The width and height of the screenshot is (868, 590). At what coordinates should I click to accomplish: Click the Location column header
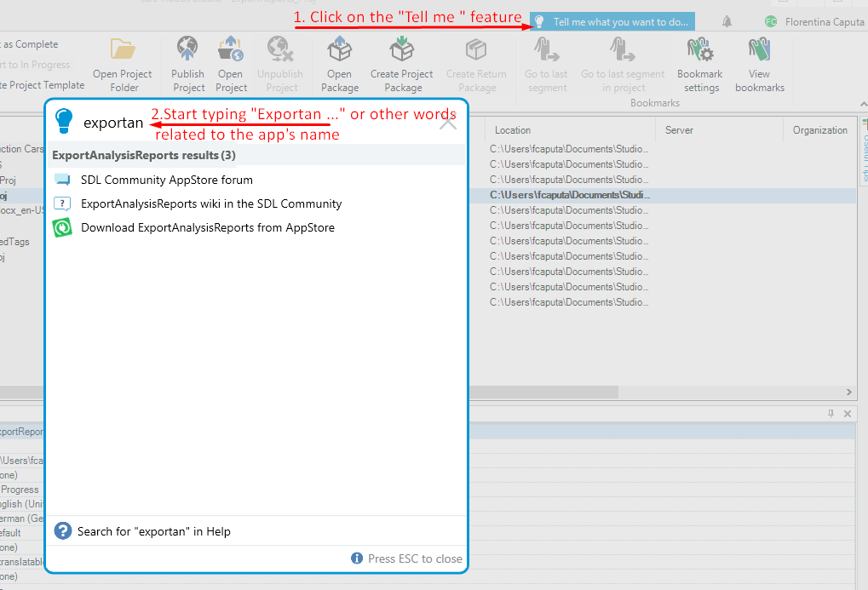[513, 130]
